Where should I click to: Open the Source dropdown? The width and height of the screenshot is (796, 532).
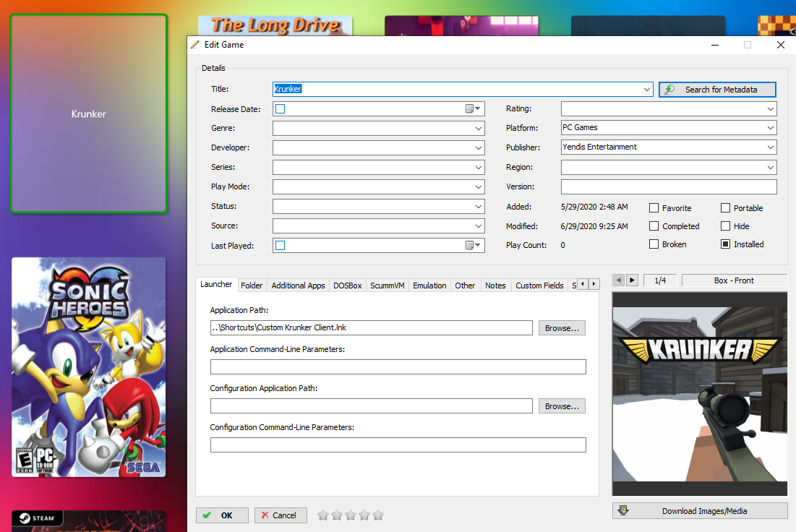478,226
